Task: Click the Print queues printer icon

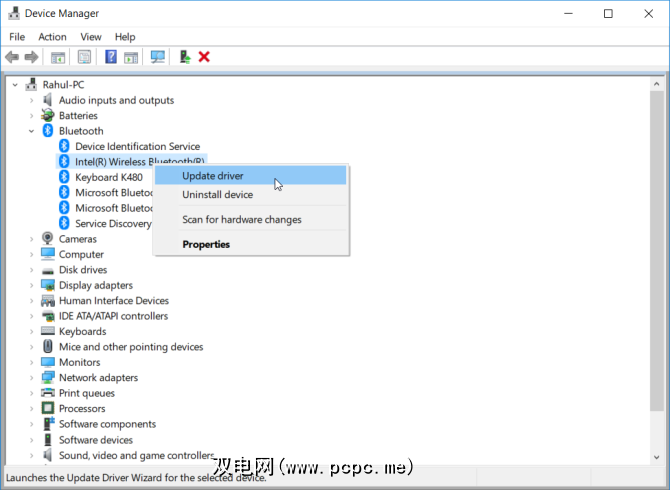Action: 47,393
